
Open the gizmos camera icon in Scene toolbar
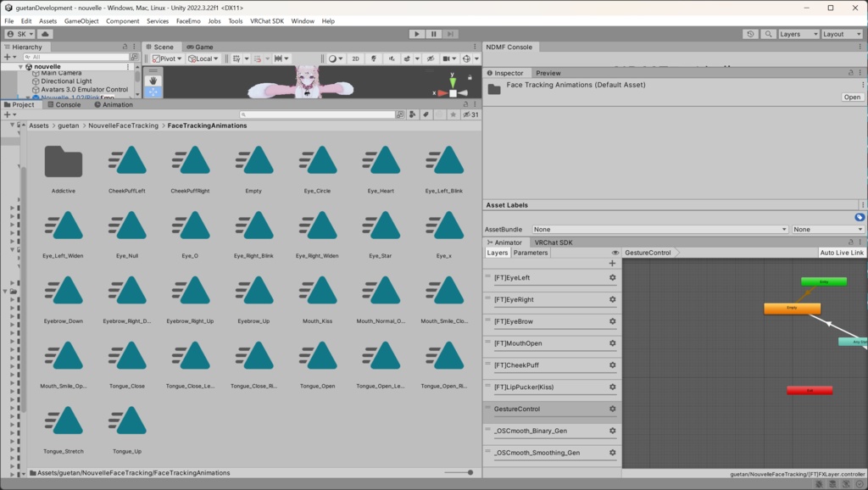pos(447,58)
